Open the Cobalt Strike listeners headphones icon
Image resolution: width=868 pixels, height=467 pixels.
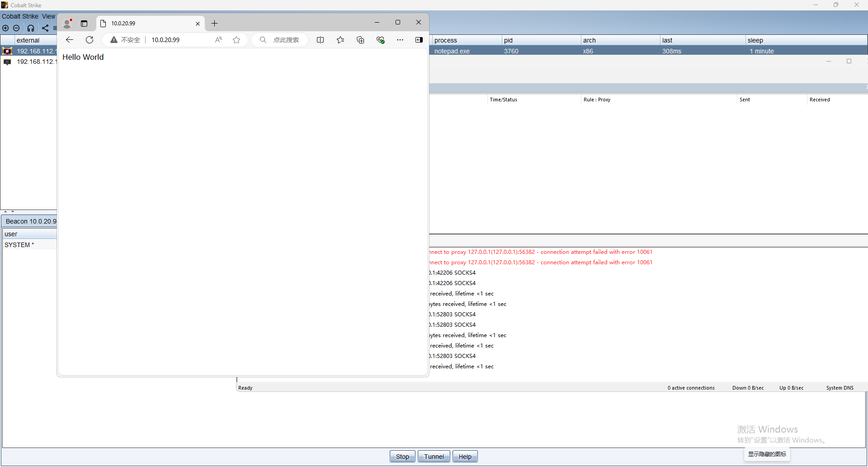(x=31, y=28)
